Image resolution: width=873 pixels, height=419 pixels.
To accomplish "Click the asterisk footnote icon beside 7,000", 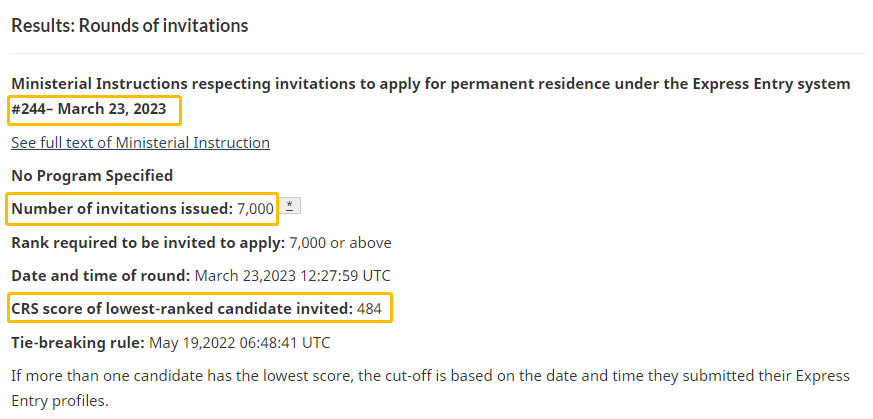I will pyautogui.click(x=291, y=207).
